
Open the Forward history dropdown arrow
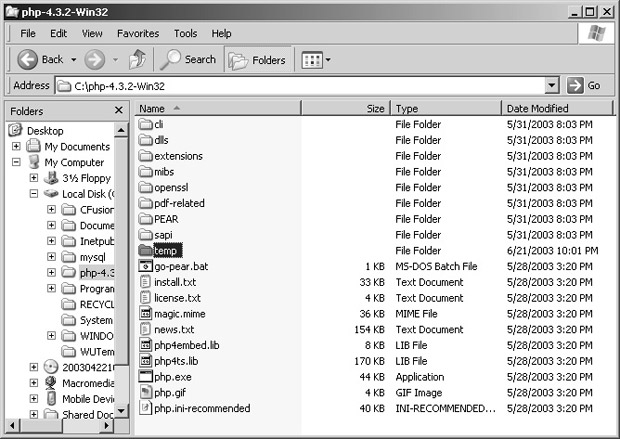pos(115,60)
